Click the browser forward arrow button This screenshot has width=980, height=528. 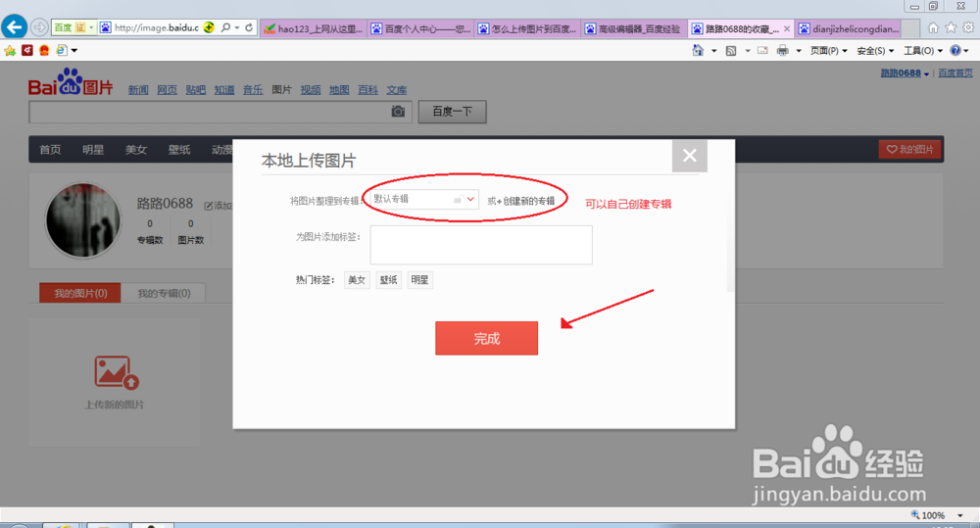pos(39,27)
